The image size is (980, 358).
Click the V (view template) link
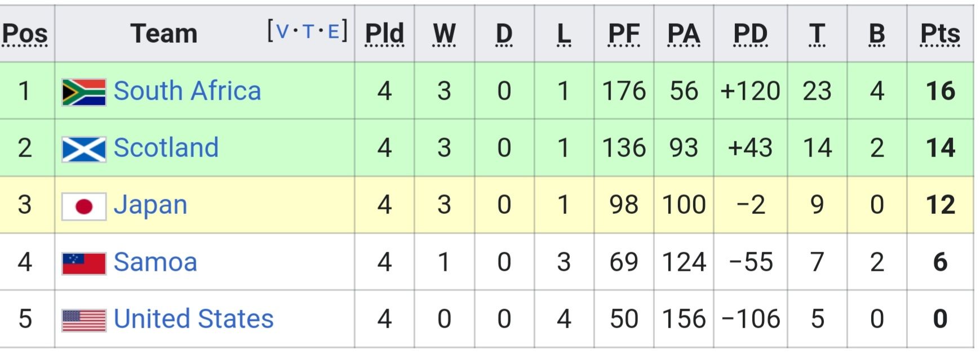click(x=282, y=32)
